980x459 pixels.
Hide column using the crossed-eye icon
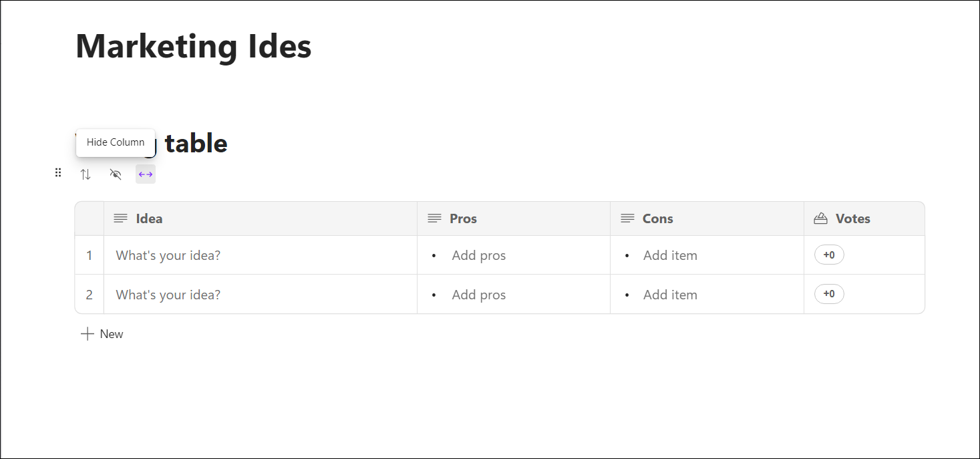pyautogui.click(x=116, y=174)
